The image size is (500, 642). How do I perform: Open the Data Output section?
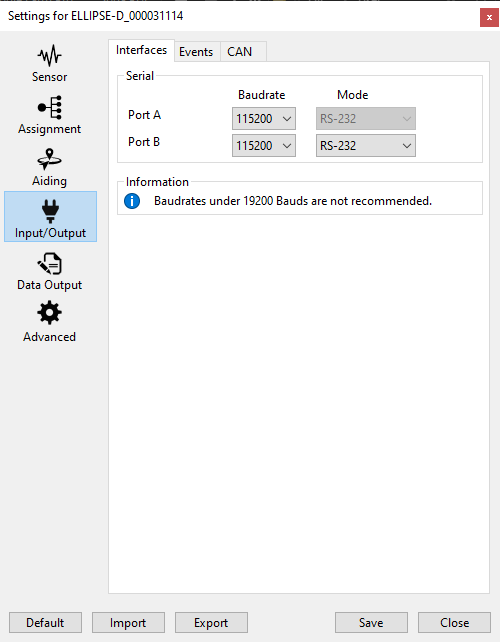(x=50, y=271)
